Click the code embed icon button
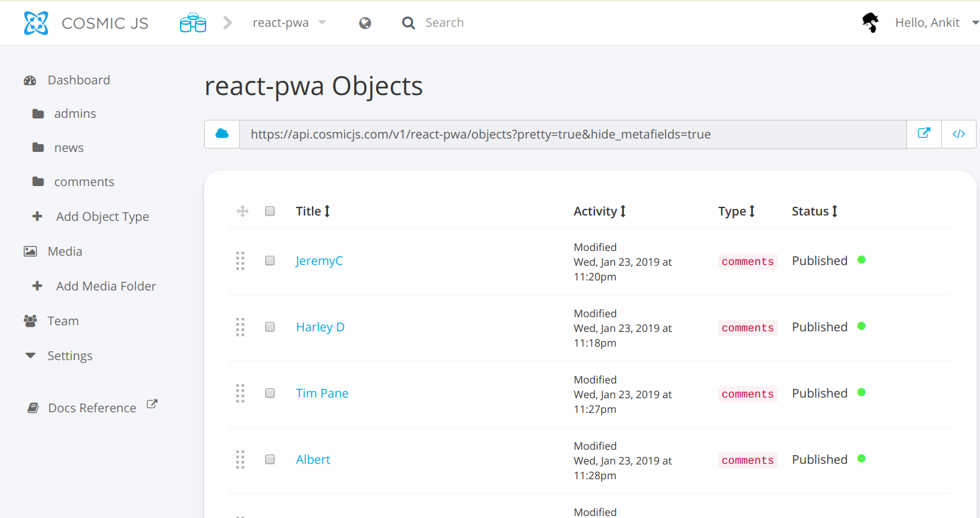 click(x=959, y=134)
